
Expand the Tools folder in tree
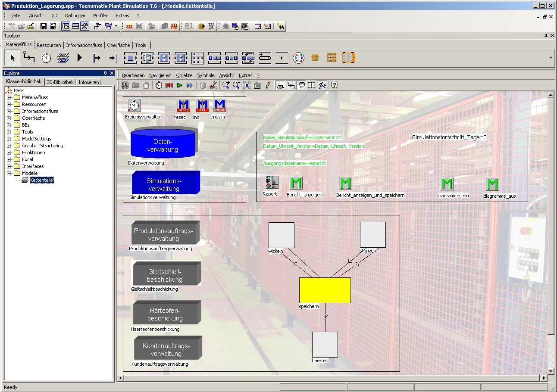coord(9,132)
